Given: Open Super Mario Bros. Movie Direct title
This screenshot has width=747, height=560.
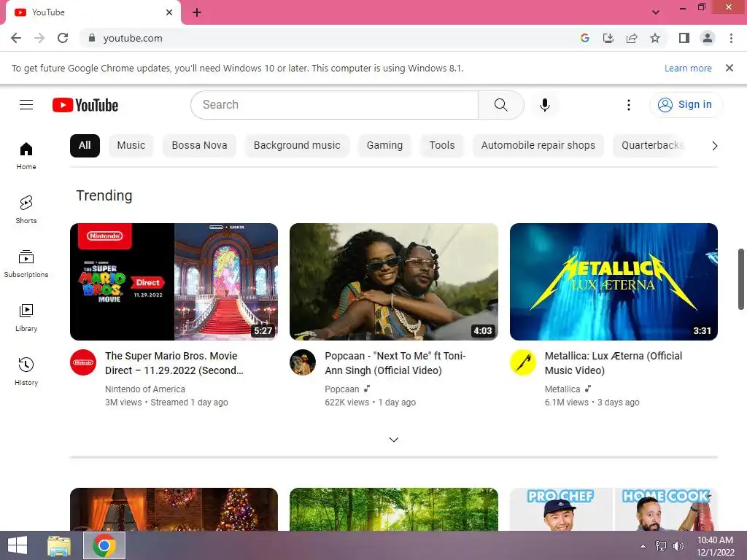Looking at the screenshot, I should (x=174, y=363).
